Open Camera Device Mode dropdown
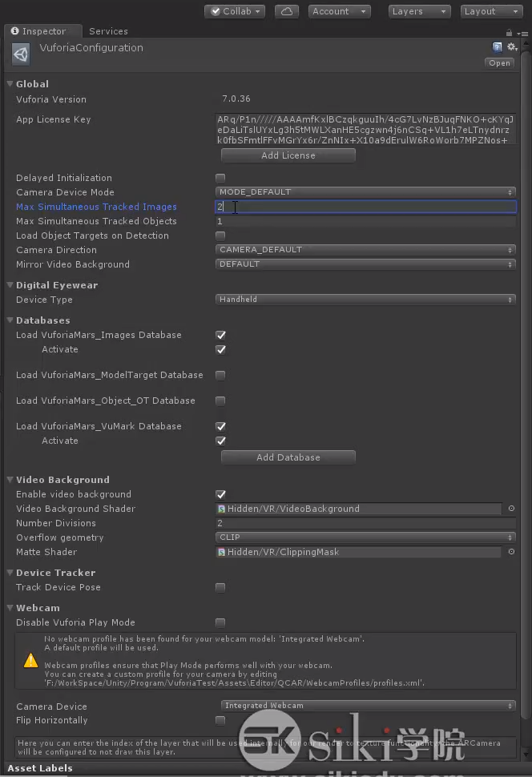 pos(365,192)
